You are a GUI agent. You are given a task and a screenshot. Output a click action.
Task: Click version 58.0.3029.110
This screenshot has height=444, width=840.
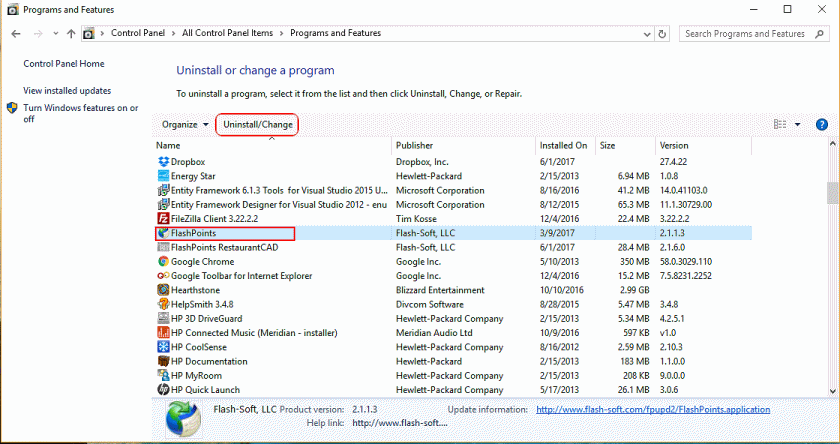pyautogui.click(x=686, y=262)
